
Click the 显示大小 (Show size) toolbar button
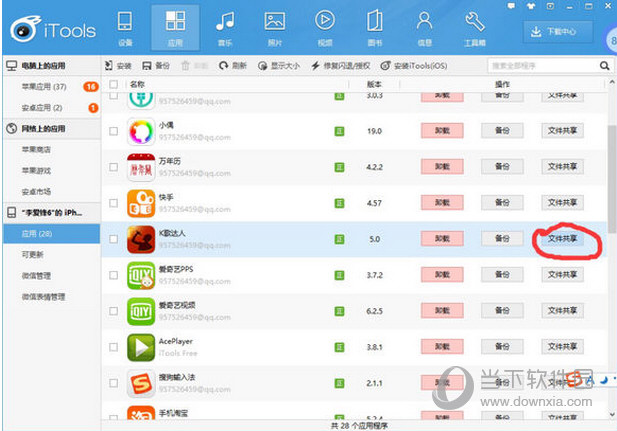click(x=279, y=66)
